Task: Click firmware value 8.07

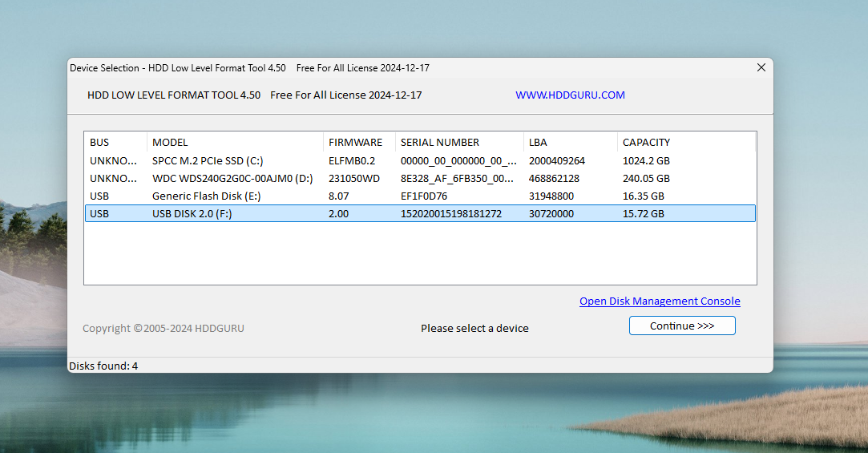Action: click(x=339, y=196)
